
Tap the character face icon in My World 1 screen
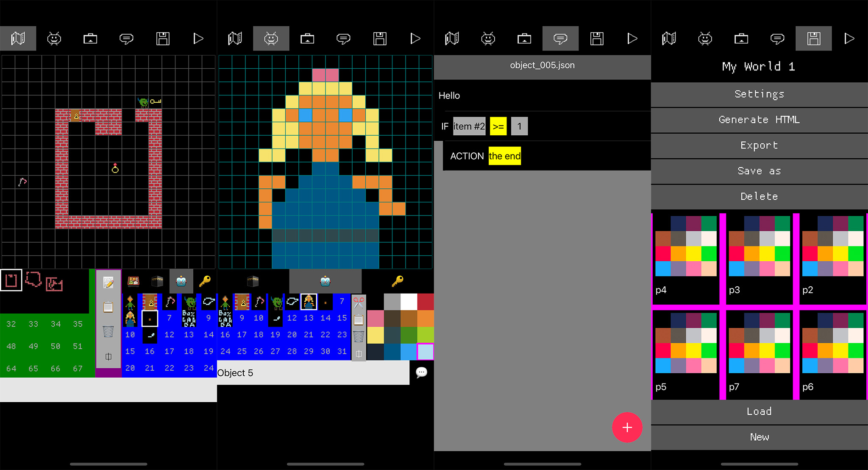point(705,39)
